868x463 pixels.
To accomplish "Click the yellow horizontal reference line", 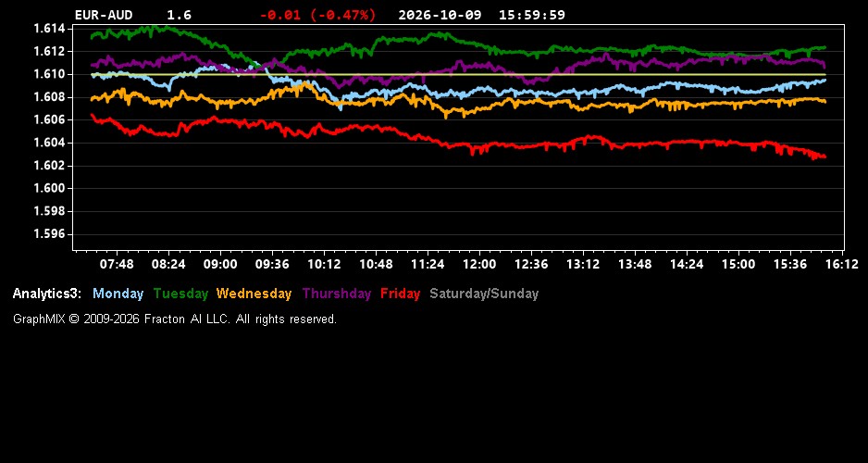I will (458, 74).
